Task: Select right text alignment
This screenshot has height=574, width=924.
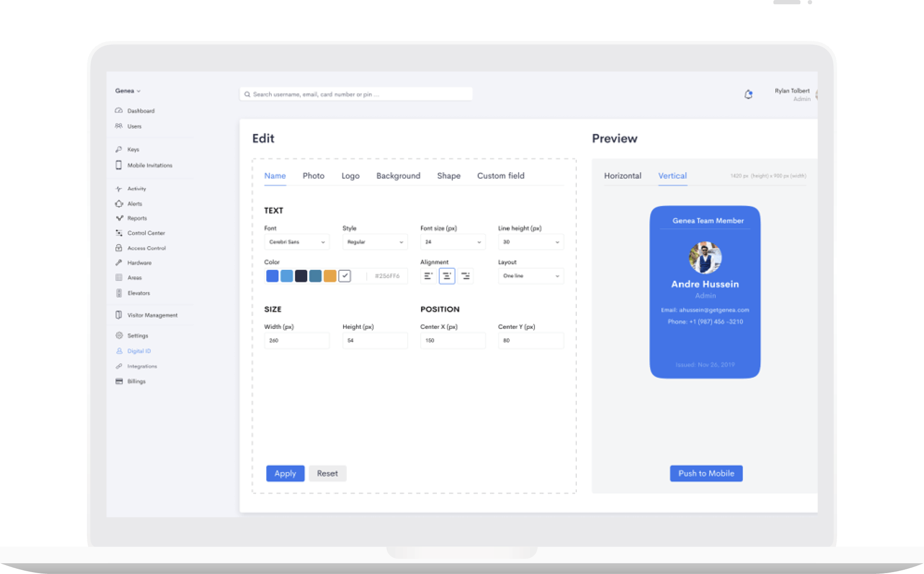Action: [x=465, y=276]
